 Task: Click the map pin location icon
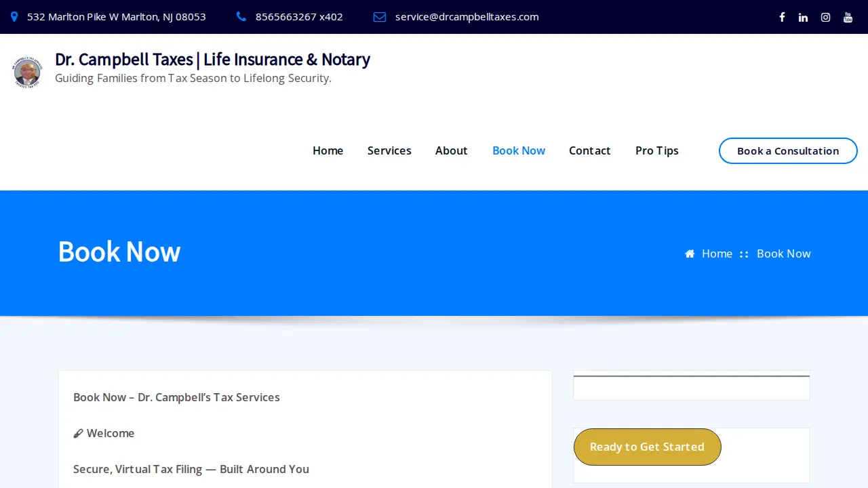14,17
